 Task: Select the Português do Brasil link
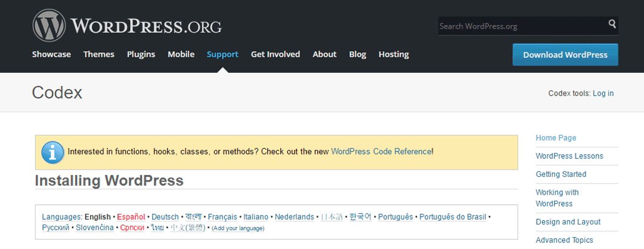point(453,217)
